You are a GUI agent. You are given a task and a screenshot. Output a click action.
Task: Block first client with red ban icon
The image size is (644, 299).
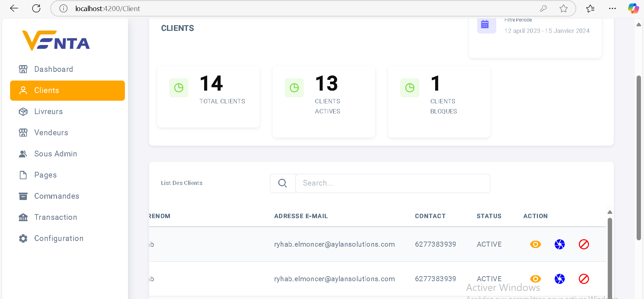584,244
